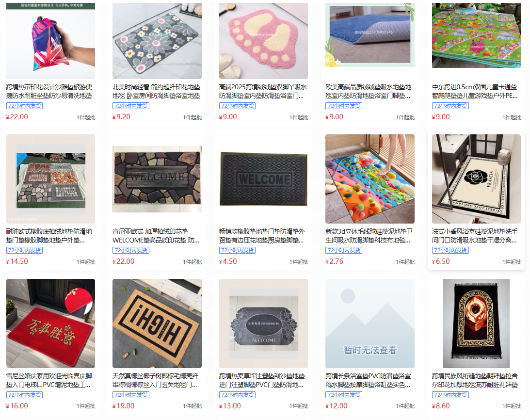This screenshot has height=420, width=530.
Task: Open the tropical print beach mat thumbnail
Action: [51, 41]
